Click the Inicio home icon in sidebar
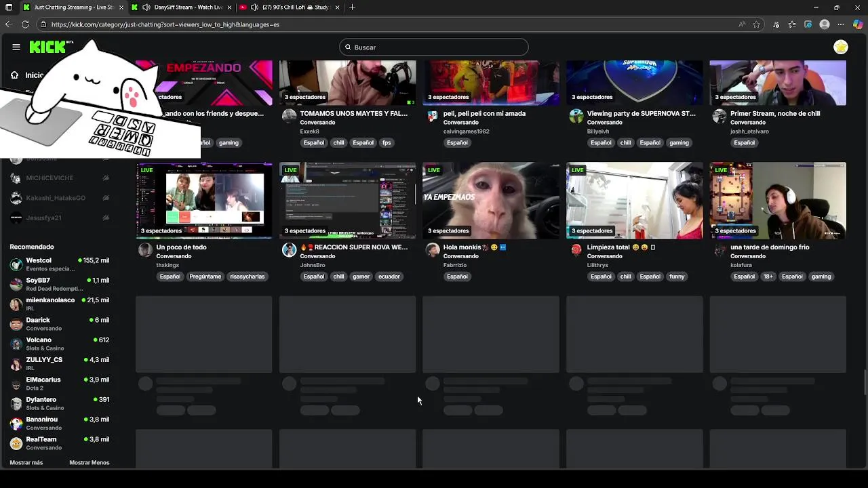This screenshot has width=868, height=488. point(14,75)
